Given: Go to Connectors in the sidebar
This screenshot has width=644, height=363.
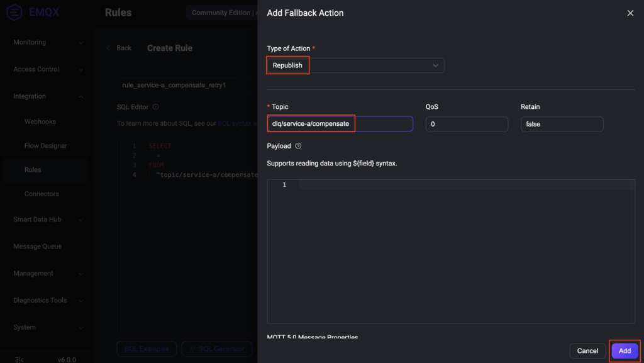Looking at the screenshot, I should [42, 194].
